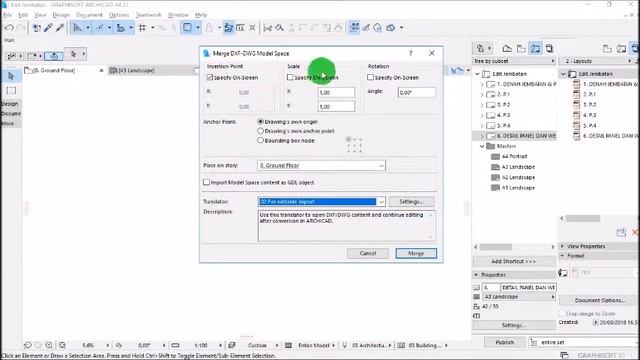Click the highlighted Layout Book icon

click(535, 49)
